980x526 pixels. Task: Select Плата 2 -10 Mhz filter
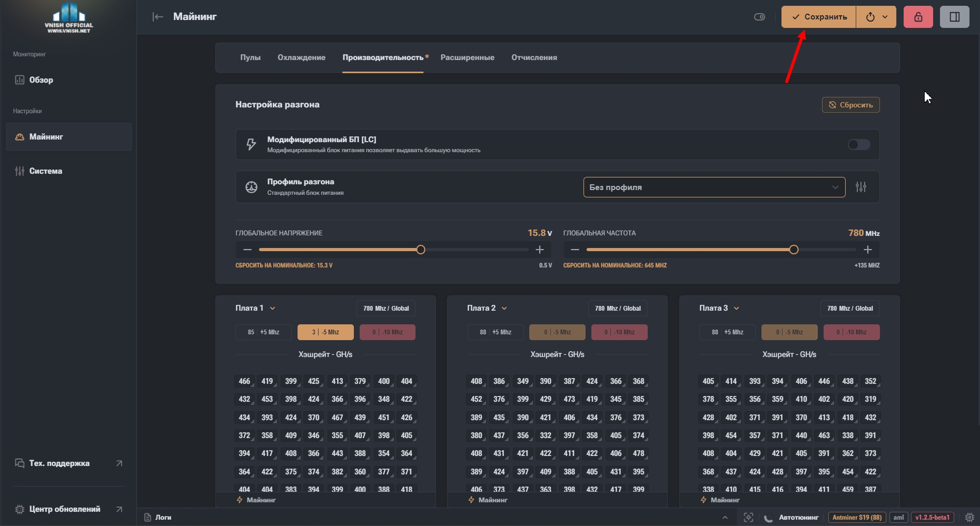pyautogui.click(x=619, y=332)
